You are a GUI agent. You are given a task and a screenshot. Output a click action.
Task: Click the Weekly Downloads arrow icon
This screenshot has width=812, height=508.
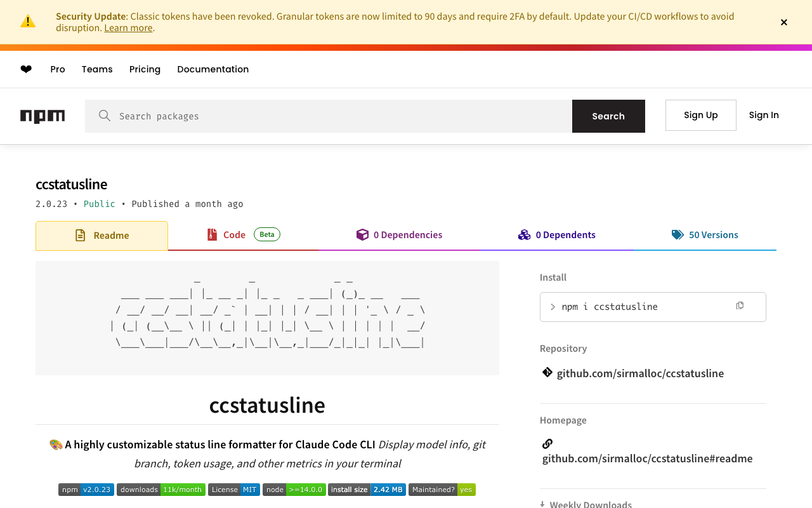tap(542, 504)
